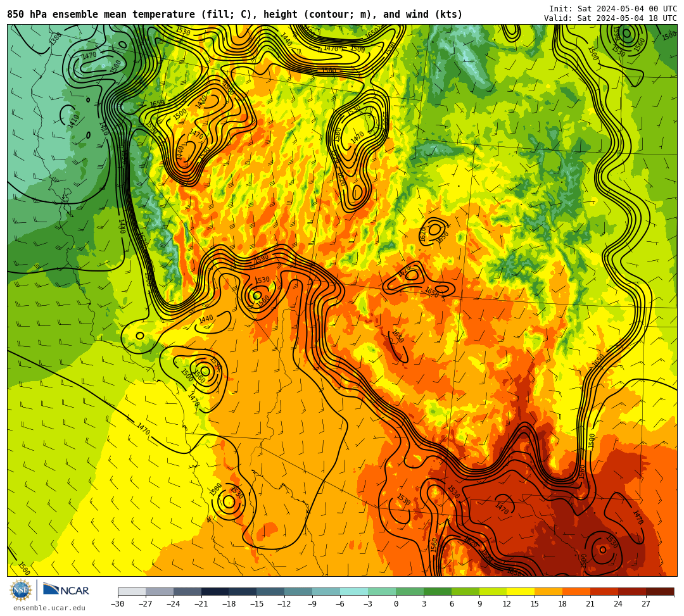Click the -15 colorbar tick label

pyautogui.click(x=257, y=604)
